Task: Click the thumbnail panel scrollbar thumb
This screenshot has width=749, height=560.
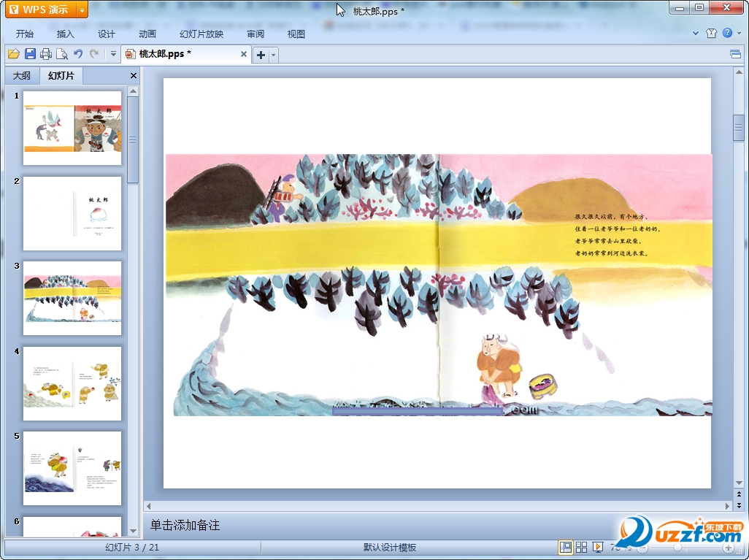Action: click(134, 140)
